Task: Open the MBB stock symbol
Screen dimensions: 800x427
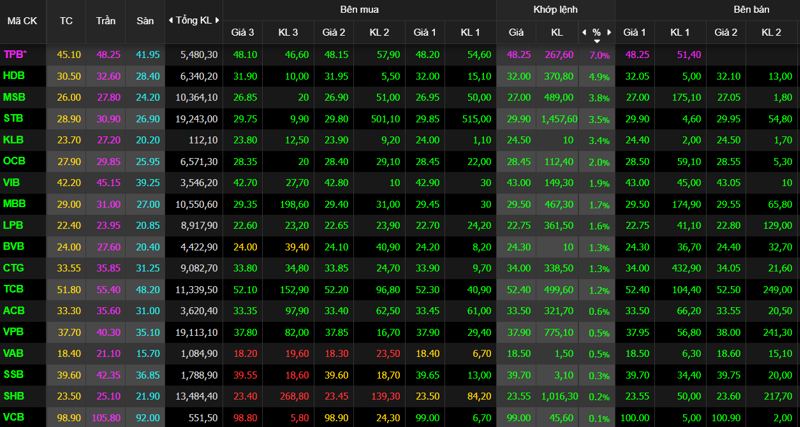Action: tap(14, 204)
